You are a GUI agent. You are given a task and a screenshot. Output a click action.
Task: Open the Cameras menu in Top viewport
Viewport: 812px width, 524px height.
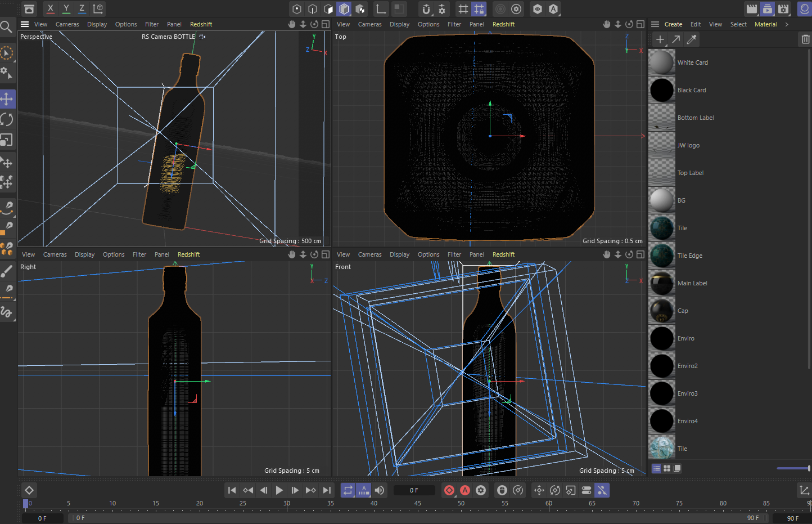[x=369, y=24]
